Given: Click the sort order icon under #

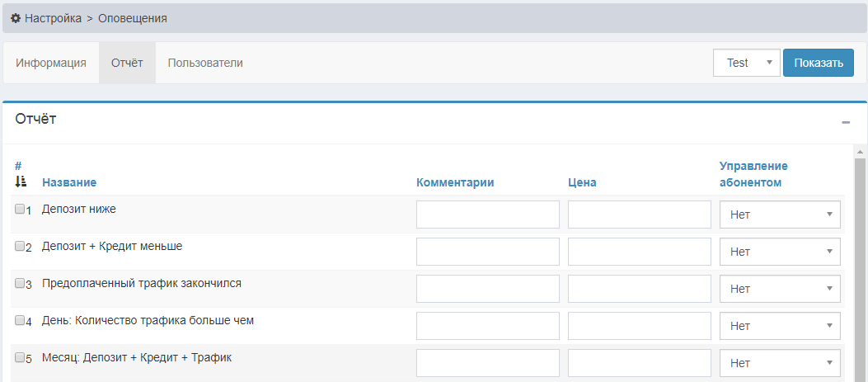Looking at the screenshot, I should coord(21,182).
